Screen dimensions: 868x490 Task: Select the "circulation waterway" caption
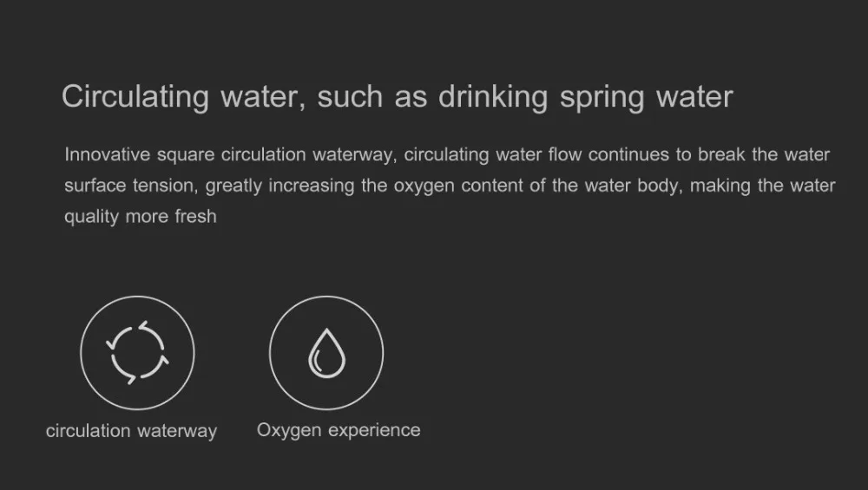(131, 431)
